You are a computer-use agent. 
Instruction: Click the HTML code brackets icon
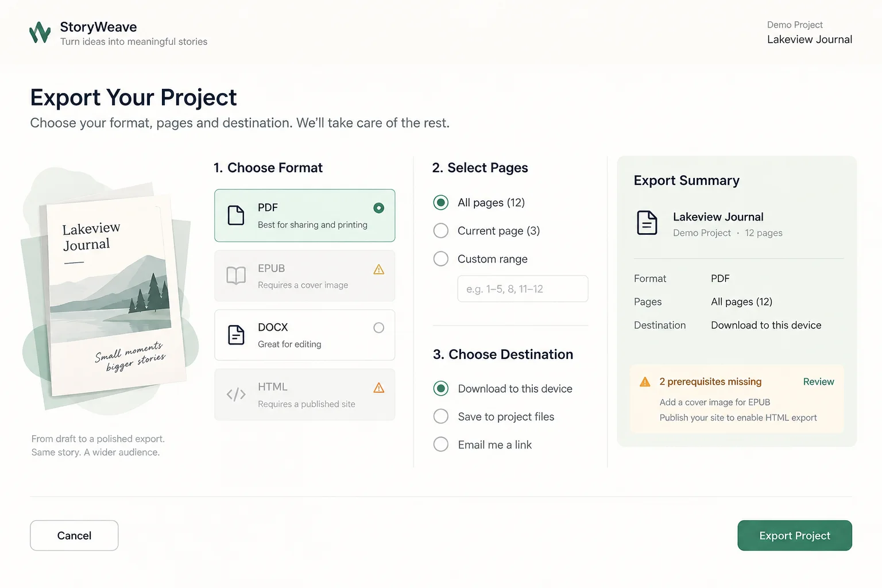click(236, 394)
